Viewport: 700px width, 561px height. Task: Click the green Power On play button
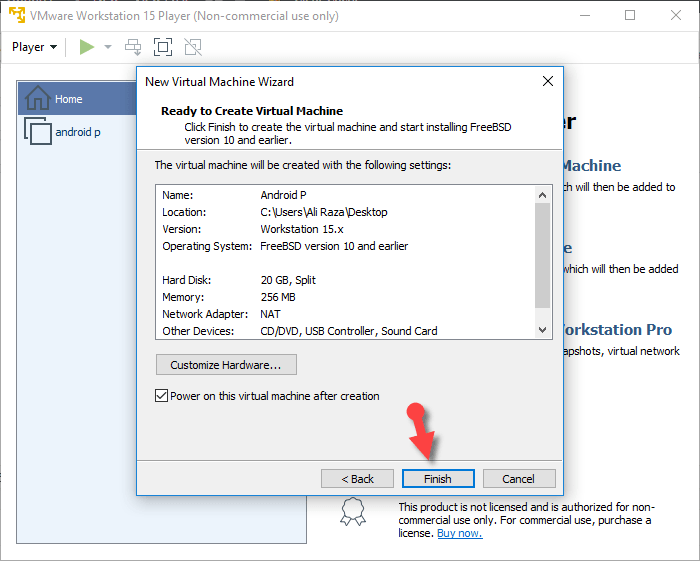click(87, 47)
